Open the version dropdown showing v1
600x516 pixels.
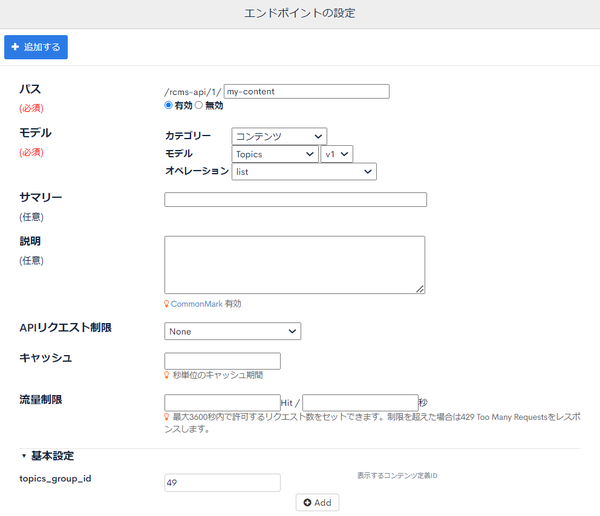337,154
